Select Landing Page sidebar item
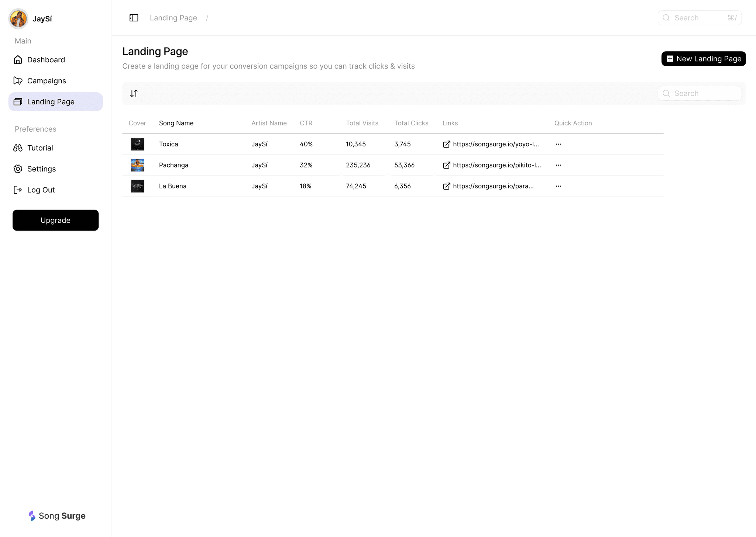This screenshot has width=756, height=537. [x=55, y=102]
